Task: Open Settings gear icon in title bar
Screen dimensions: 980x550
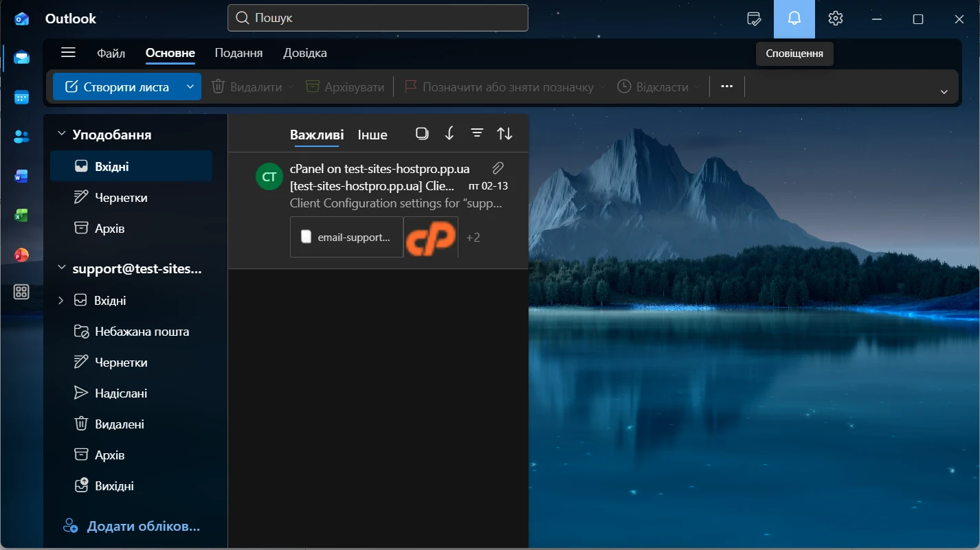Action: click(835, 19)
